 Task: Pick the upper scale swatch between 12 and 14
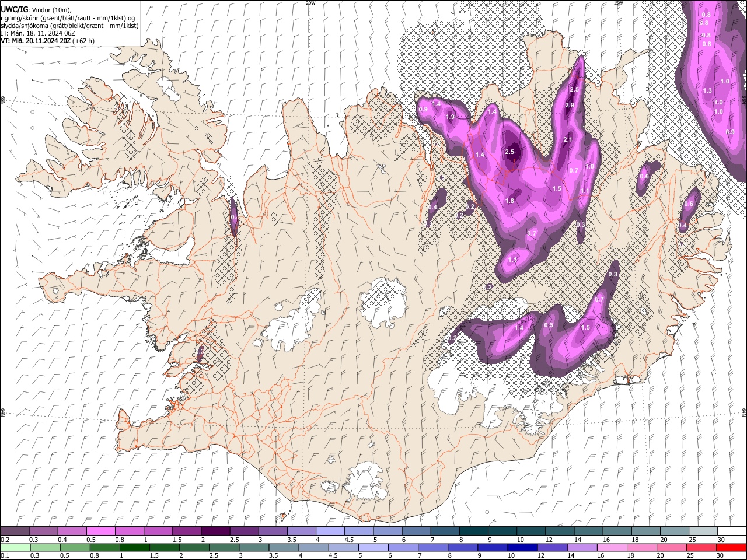(x=560, y=531)
